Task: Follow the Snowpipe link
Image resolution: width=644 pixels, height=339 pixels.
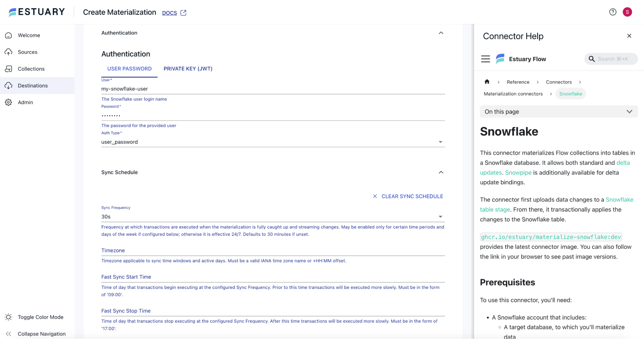Action: pyautogui.click(x=518, y=173)
